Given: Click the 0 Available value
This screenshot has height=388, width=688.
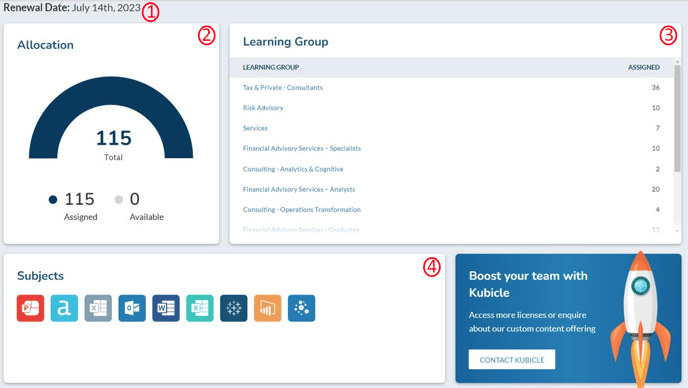Looking at the screenshot, I should [x=135, y=199].
